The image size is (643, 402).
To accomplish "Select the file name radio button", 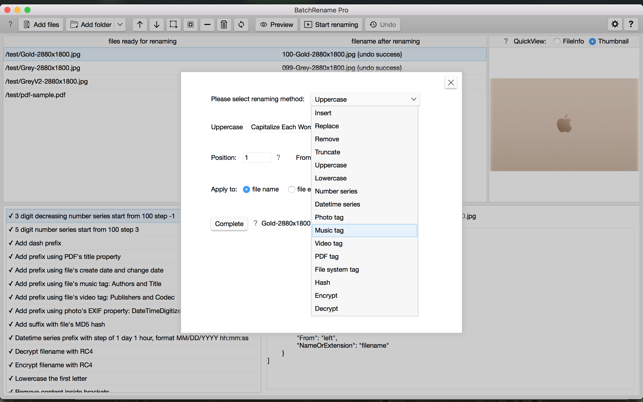I will tap(246, 190).
